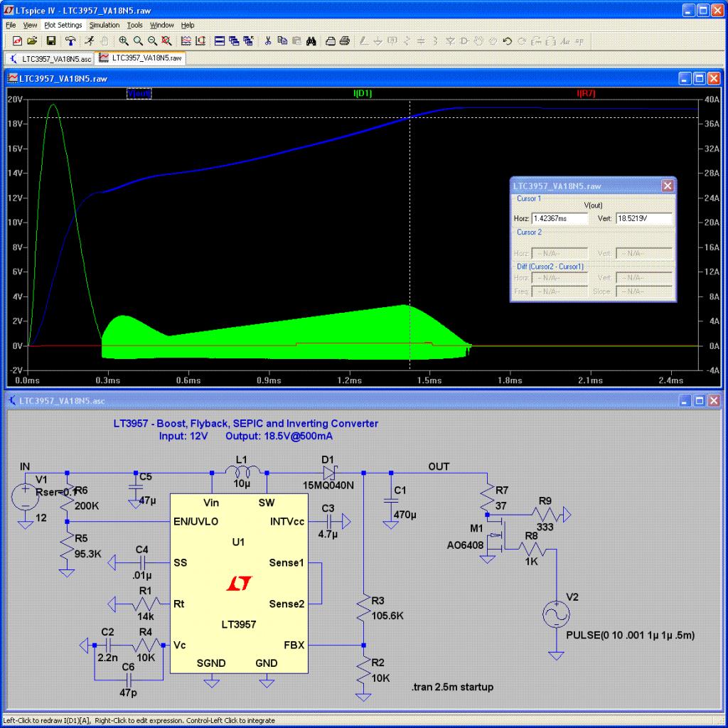Click the OUT net label in schematic

[439, 466]
